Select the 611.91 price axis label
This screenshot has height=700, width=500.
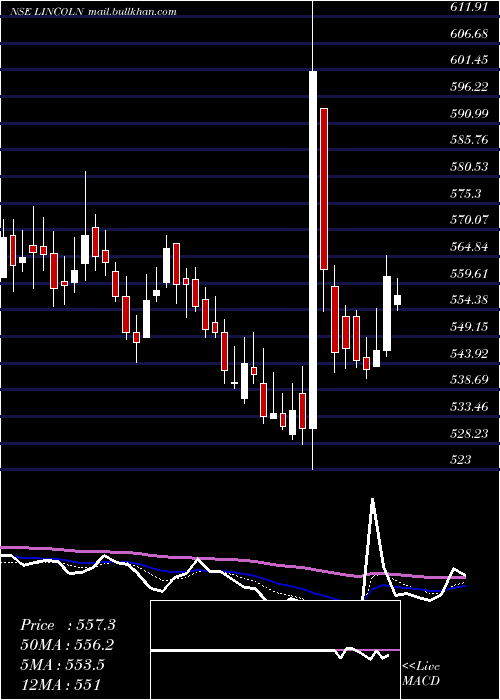(x=469, y=7)
